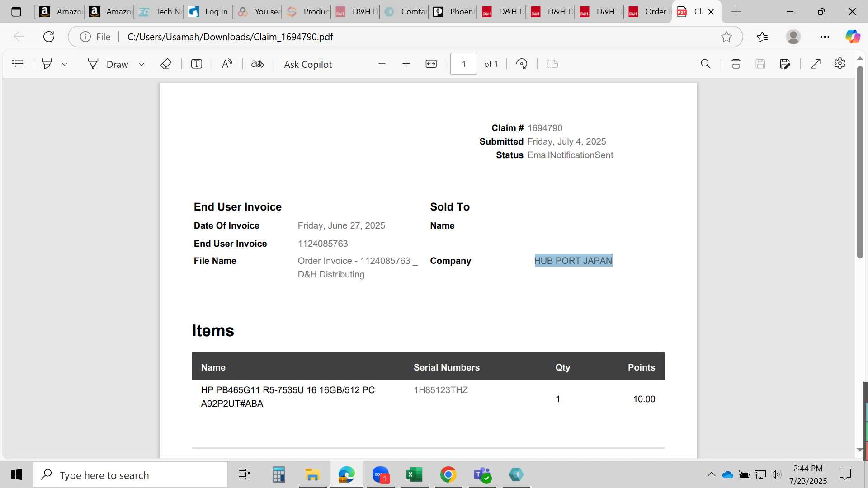Print the PDF document
The height and width of the screenshot is (488, 868).
(736, 64)
